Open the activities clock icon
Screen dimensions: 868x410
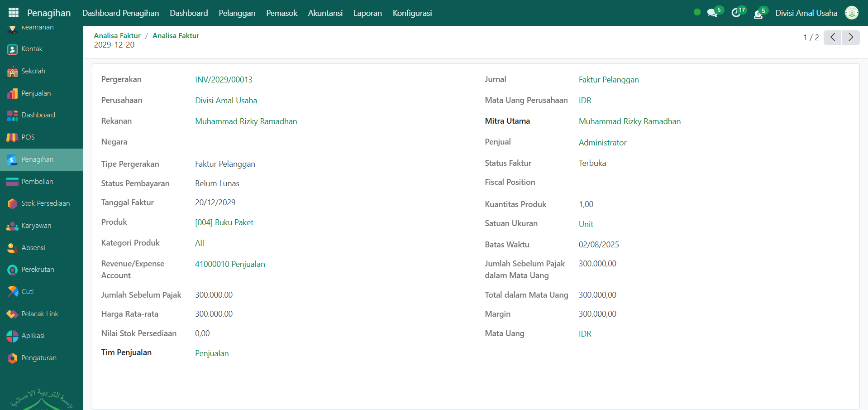736,13
